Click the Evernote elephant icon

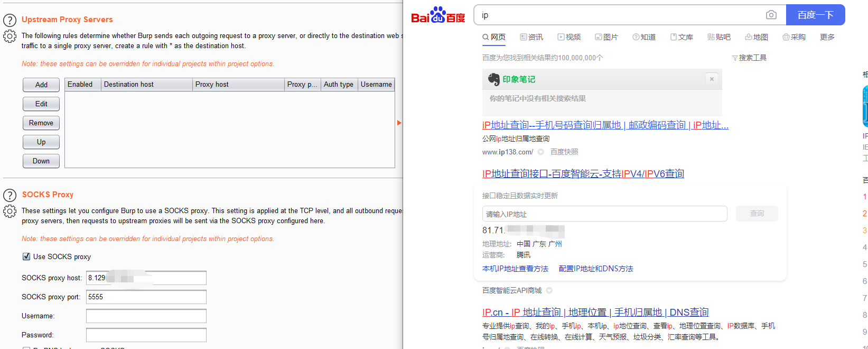[x=493, y=79]
